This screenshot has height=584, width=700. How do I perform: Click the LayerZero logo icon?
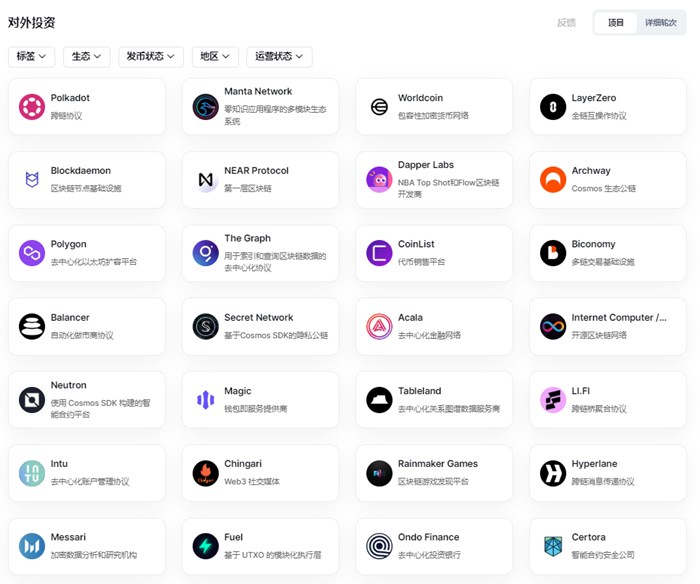553,107
